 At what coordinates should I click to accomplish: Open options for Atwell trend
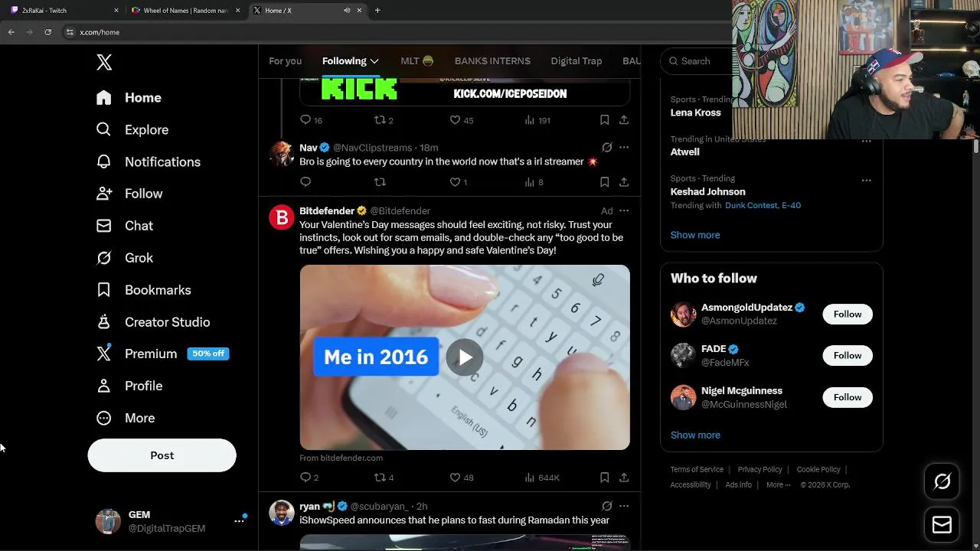click(x=866, y=141)
